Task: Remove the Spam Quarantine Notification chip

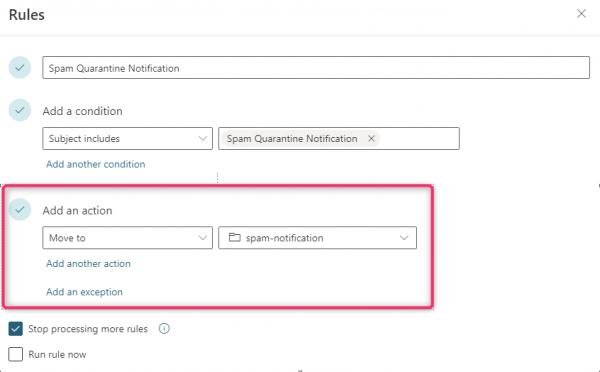Action: tap(371, 139)
